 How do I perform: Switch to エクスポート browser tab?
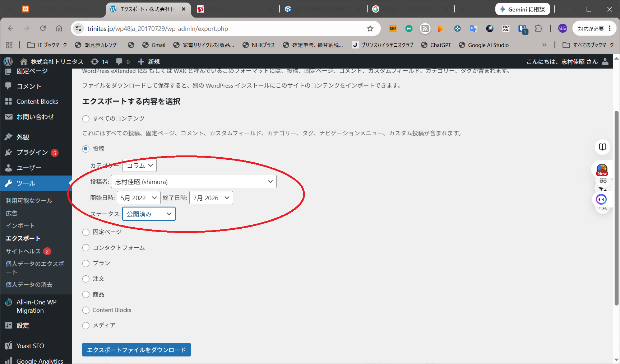coord(147,9)
